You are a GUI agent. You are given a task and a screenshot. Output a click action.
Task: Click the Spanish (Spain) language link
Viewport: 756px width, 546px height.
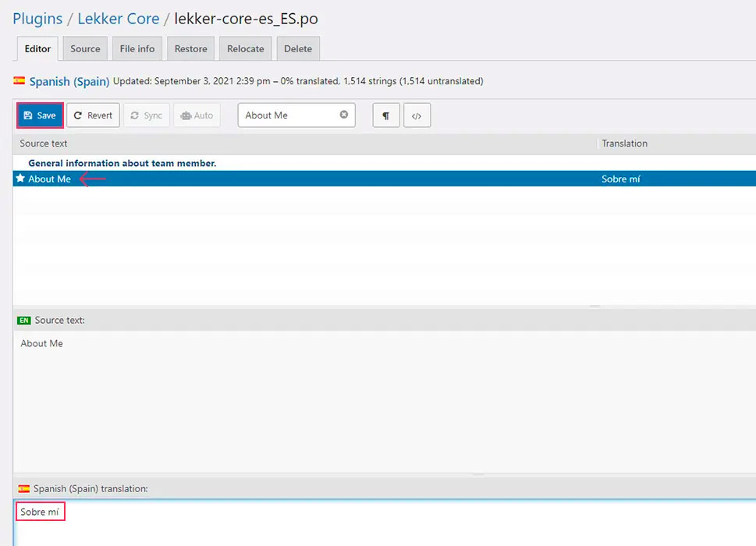coord(69,81)
